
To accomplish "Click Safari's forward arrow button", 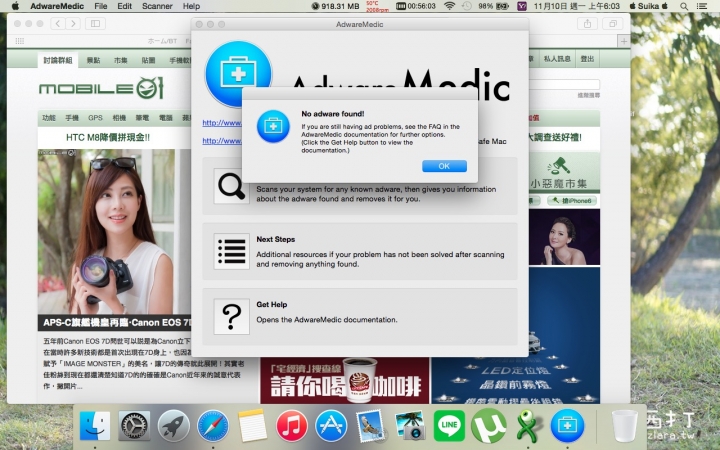I will (73, 23).
